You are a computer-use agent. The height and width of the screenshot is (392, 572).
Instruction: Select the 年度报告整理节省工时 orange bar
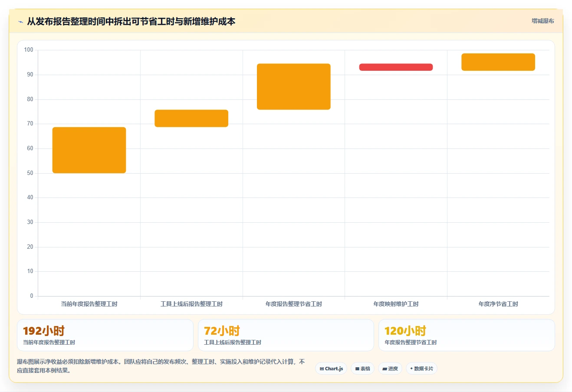pos(294,87)
